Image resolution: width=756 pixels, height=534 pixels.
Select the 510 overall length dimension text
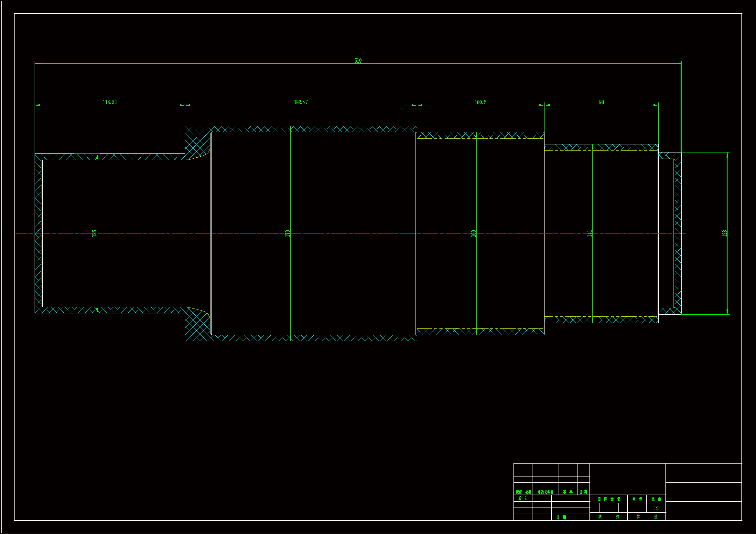pos(358,60)
